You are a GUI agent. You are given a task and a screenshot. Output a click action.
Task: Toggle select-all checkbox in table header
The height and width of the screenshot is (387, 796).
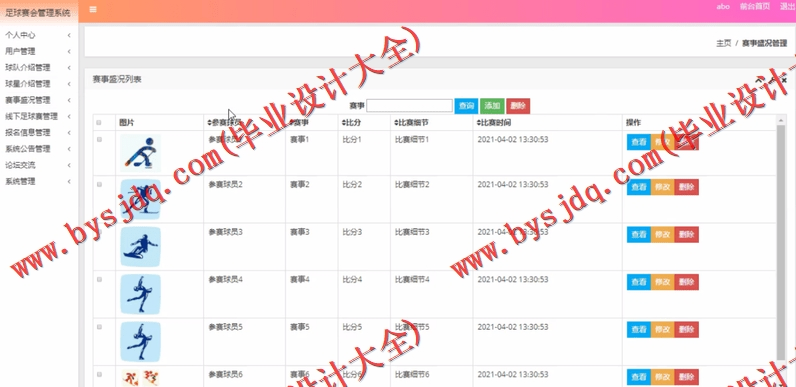click(x=99, y=122)
